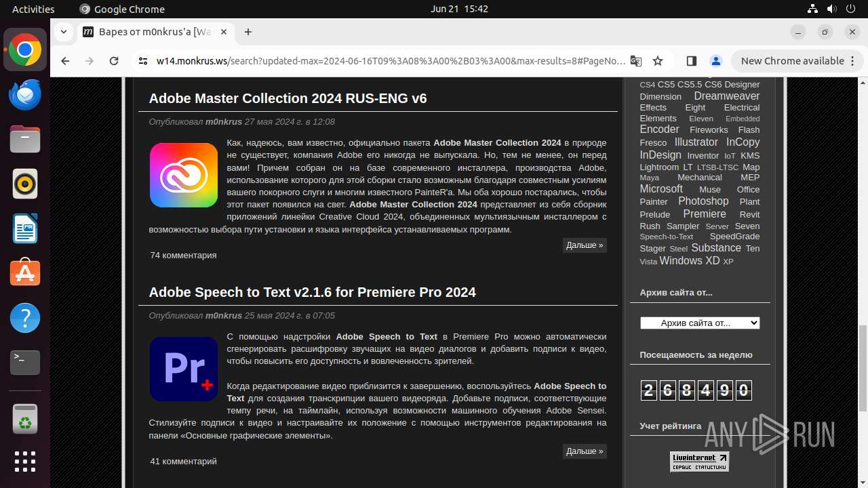Click the Dreamweaver tag
868x488 pixels.
pyautogui.click(x=726, y=96)
